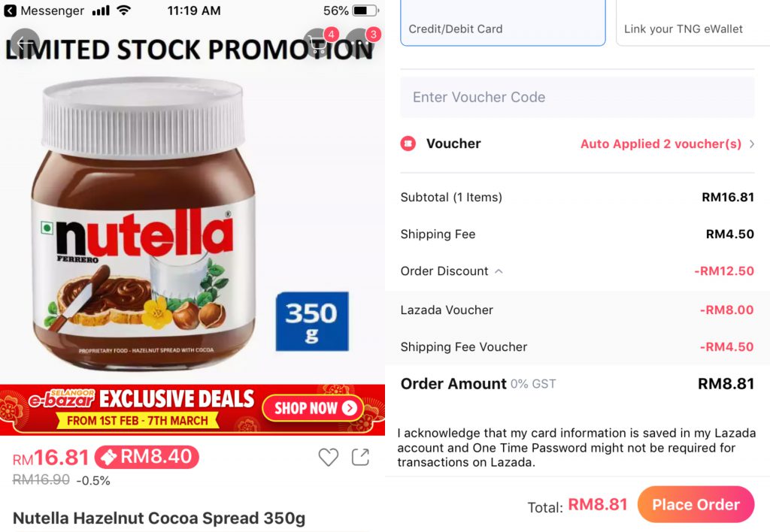Tap Shop Now on Exclusive Deals banner
Viewport: 770px width, 532px height.
[313, 409]
